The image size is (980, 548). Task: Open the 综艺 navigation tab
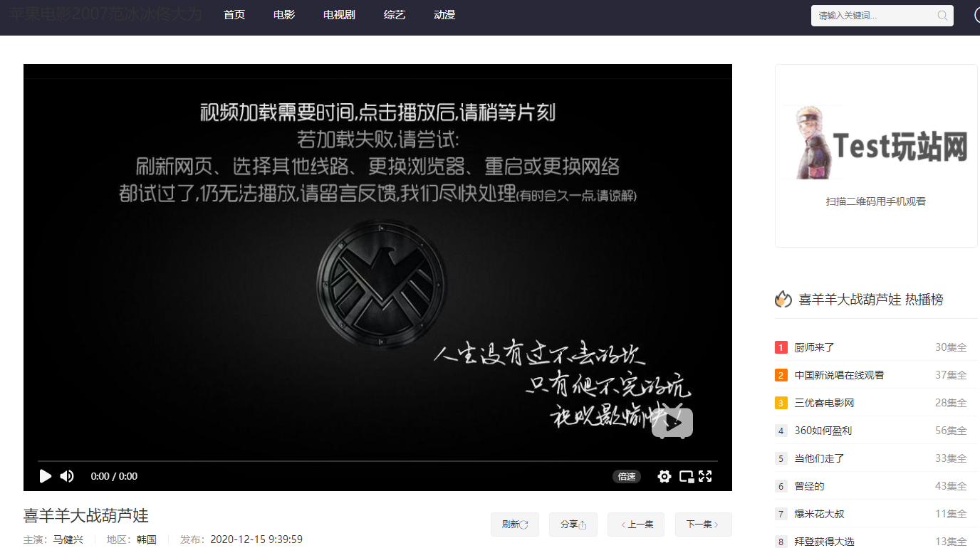click(395, 15)
